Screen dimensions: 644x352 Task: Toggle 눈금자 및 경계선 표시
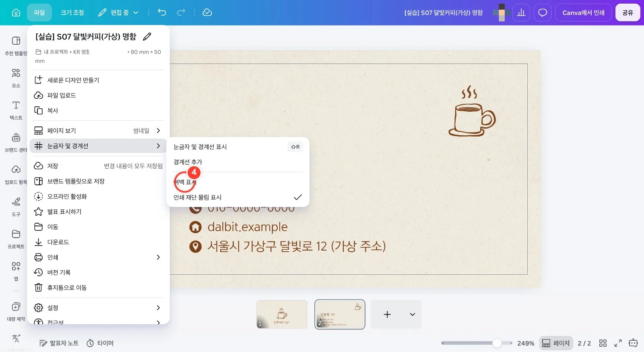238,147
